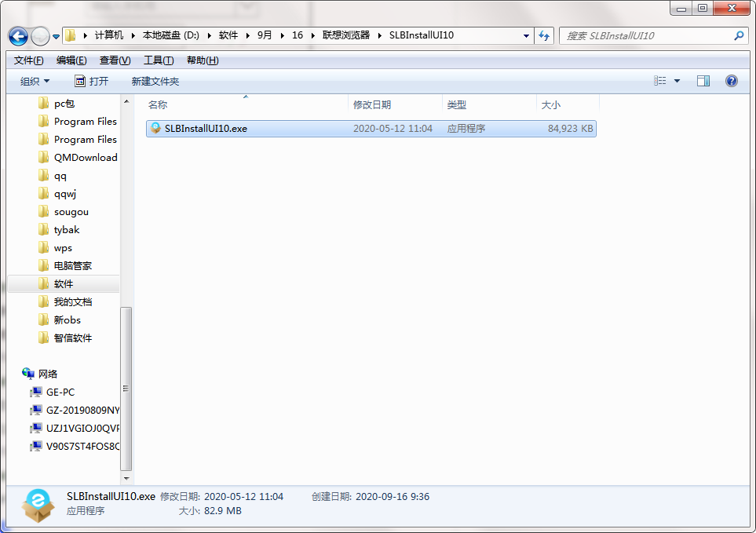The height and width of the screenshot is (533, 756).
Task: Open the 工具(T) menu
Action: click(159, 60)
